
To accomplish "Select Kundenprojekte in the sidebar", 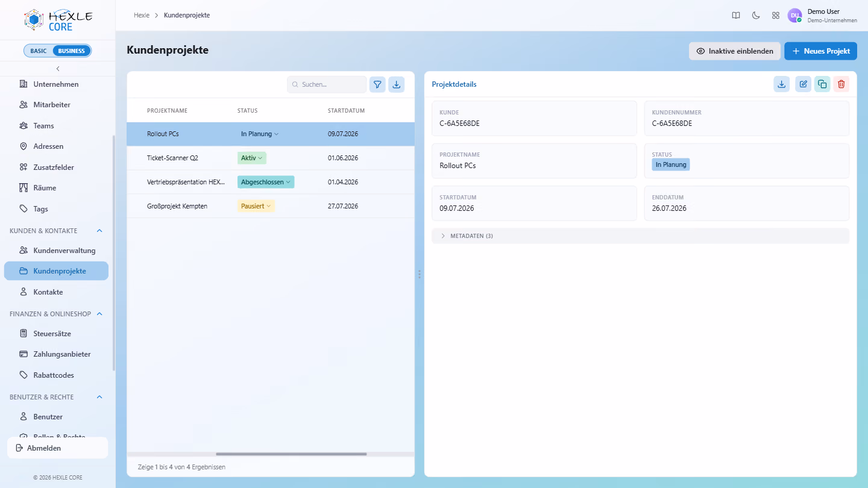I will click(56, 271).
